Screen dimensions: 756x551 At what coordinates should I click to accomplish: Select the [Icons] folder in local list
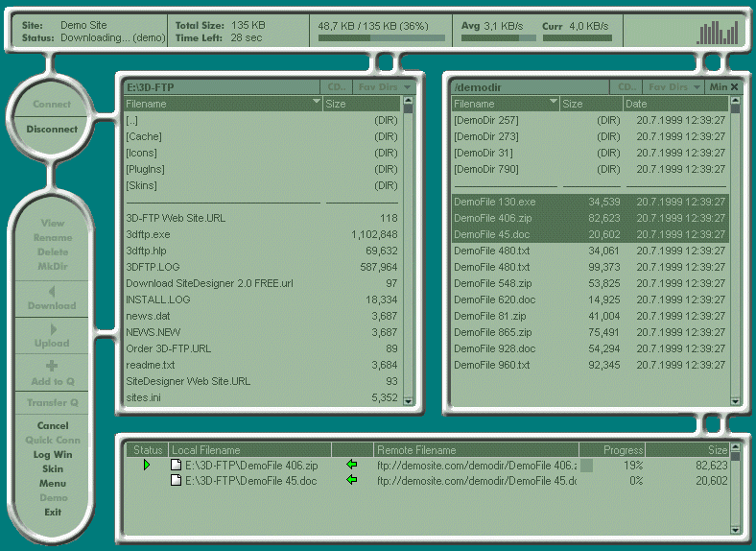click(x=261, y=153)
